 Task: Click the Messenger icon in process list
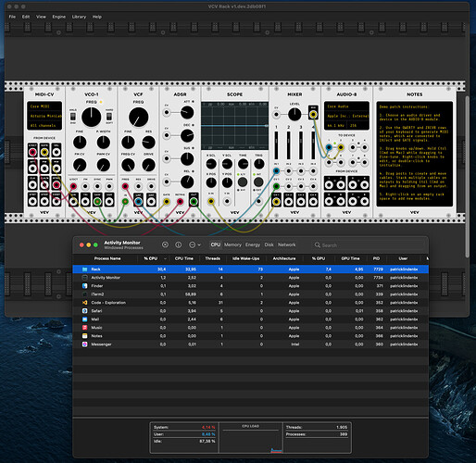(x=84, y=344)
